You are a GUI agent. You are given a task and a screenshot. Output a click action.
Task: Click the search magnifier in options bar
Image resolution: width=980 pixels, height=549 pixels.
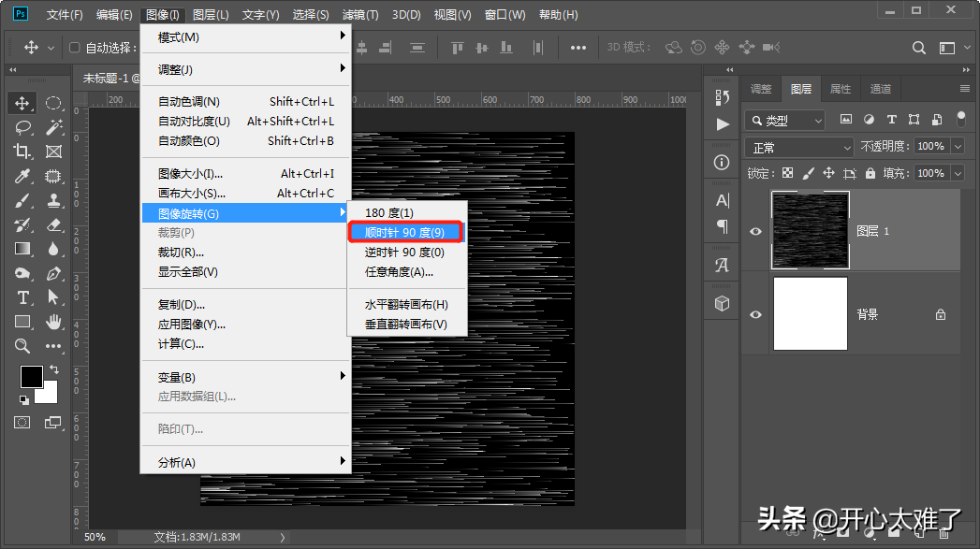[918, 48]
